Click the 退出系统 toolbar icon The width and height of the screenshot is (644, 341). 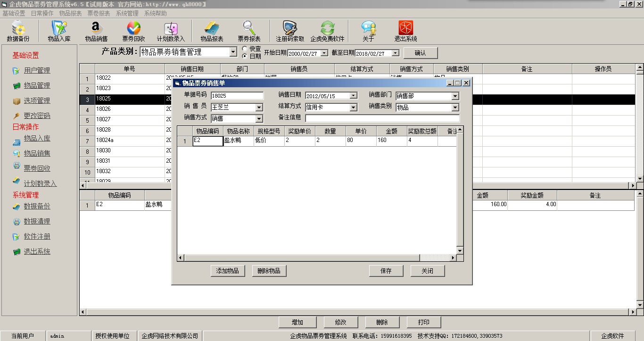(405, 32)
